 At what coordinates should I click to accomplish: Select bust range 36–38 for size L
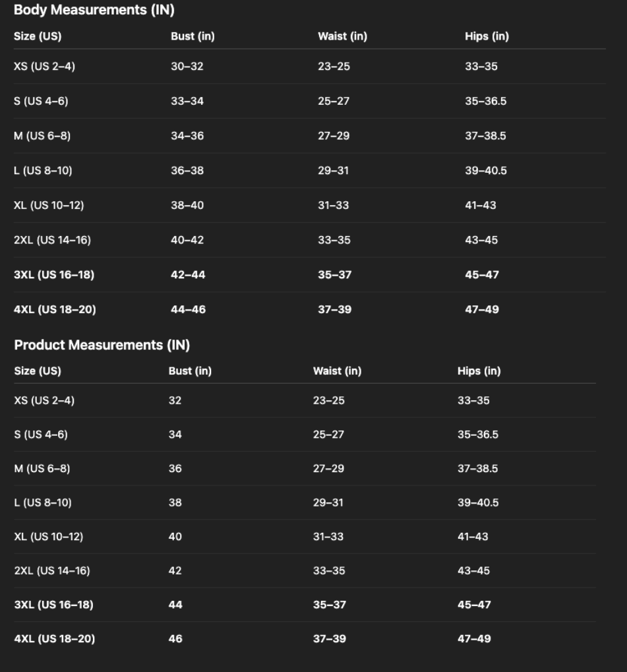coord(187,171)
